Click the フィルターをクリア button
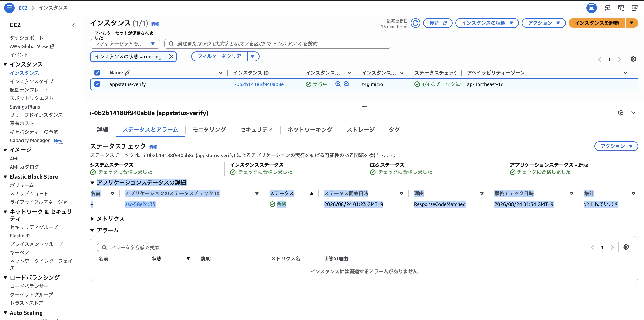 tap(219, 56)
